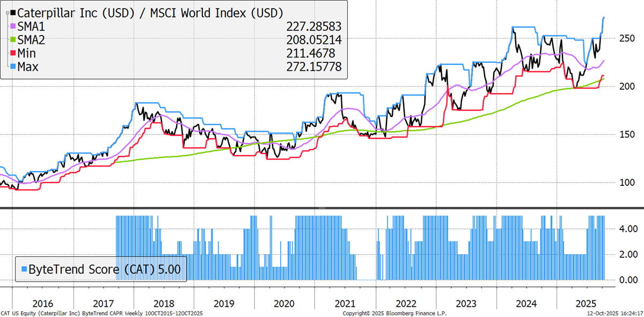Click the red Min legend color swatch

[x=12, y=53]
